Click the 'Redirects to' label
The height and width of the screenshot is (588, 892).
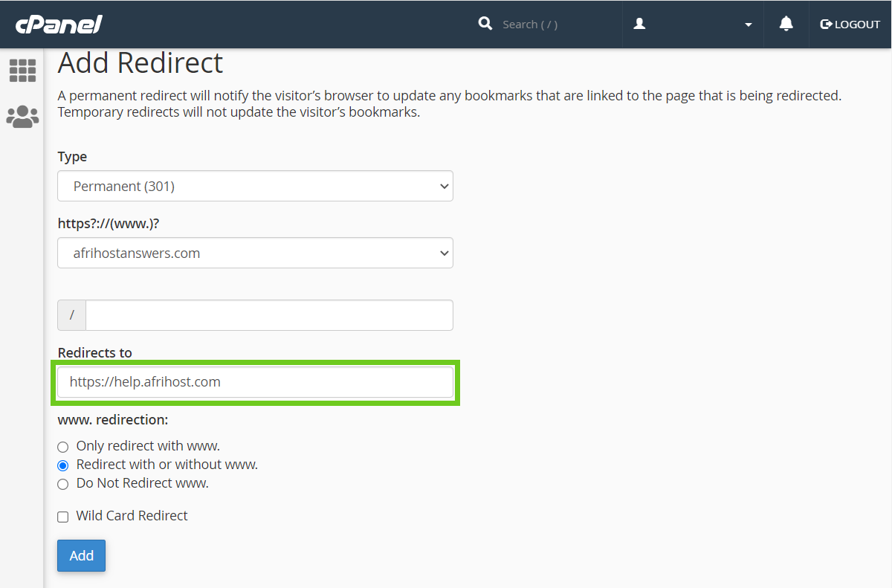point(94,353)
